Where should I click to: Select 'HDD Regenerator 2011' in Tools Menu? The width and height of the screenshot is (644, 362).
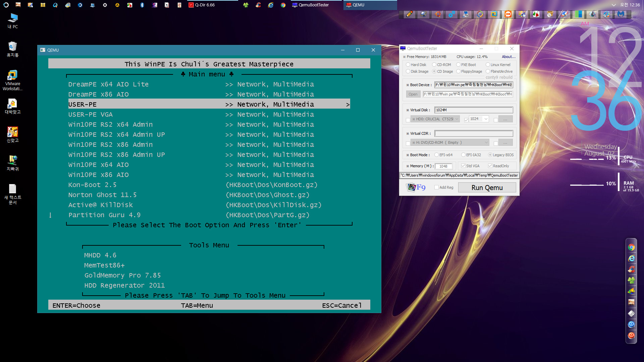pyautogui.click(x=124, y=285)
